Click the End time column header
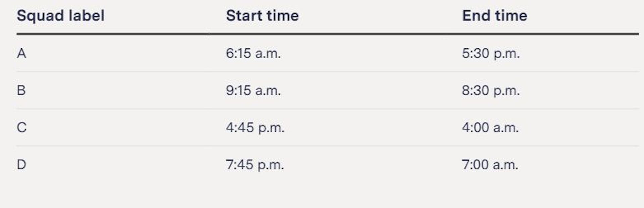Image resolution: width=644 pixels, height=208 pixels. [x=494, y=16]
